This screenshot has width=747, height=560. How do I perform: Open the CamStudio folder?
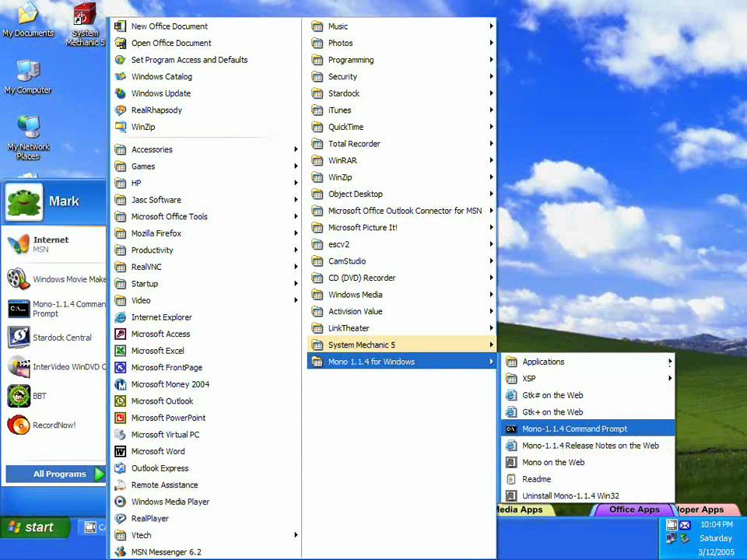[402, 261]
